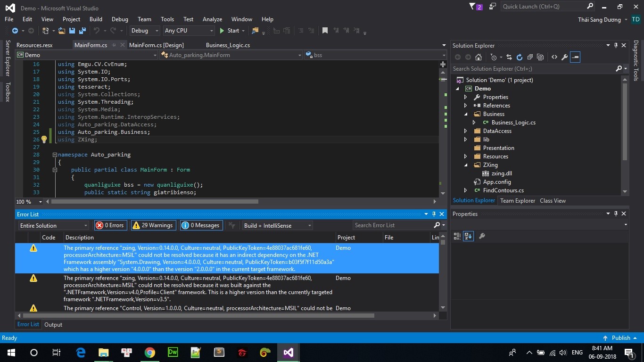Toggle auto-hide pin on Solution Explorer
Image resolution: width=644 pixels, height=362 pixels.
coord(616,45)
